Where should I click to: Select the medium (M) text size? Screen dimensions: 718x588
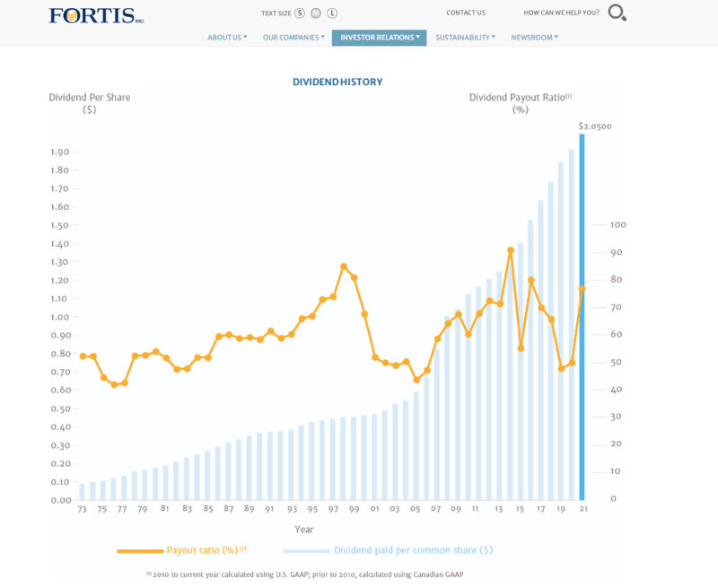click(x=315, y=13)
